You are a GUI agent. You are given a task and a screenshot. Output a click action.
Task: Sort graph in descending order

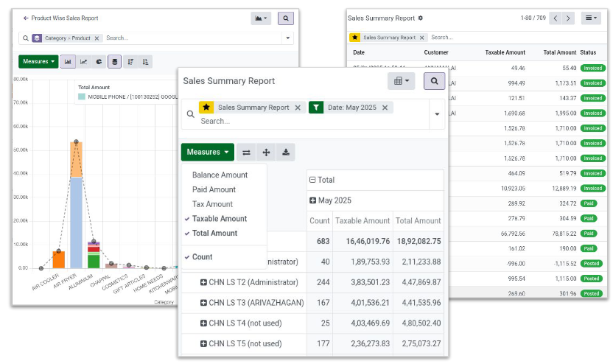coord(130,62)
